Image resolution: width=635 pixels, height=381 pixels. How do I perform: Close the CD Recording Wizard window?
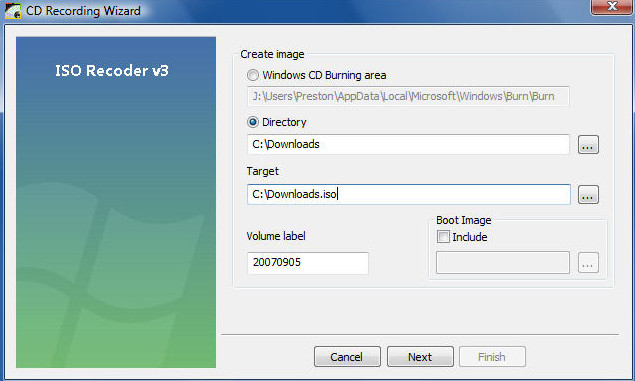(612, 7)
